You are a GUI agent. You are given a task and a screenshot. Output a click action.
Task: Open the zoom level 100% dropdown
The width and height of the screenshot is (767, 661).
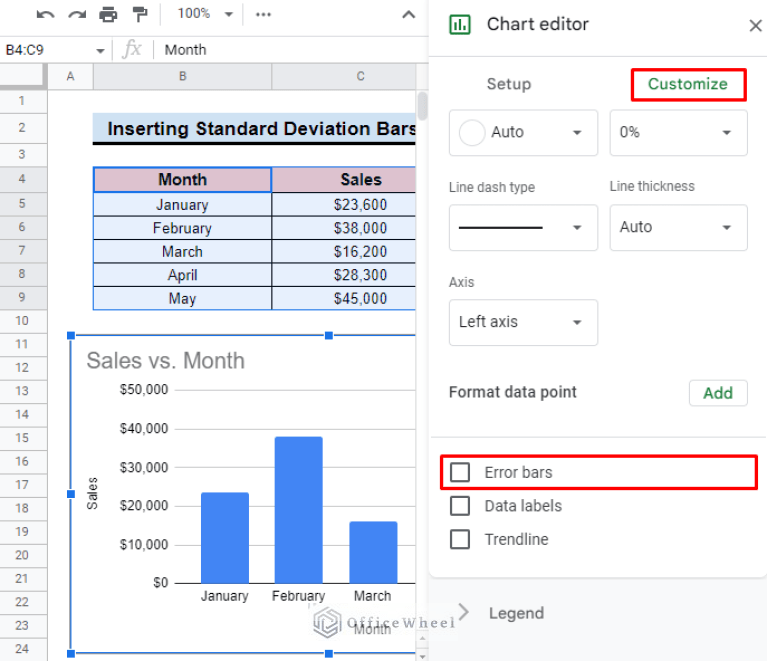pyautogui.click(x=205, y=14)
